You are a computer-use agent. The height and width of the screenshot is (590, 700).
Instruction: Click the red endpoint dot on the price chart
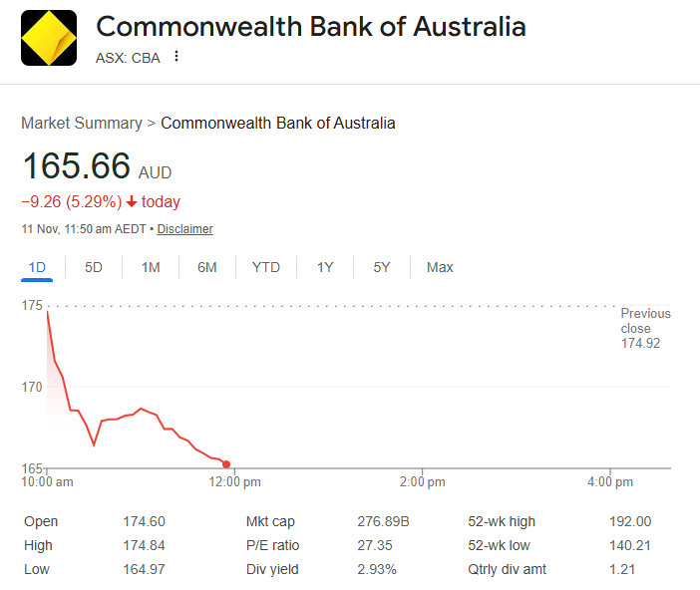tap(226, 464)
